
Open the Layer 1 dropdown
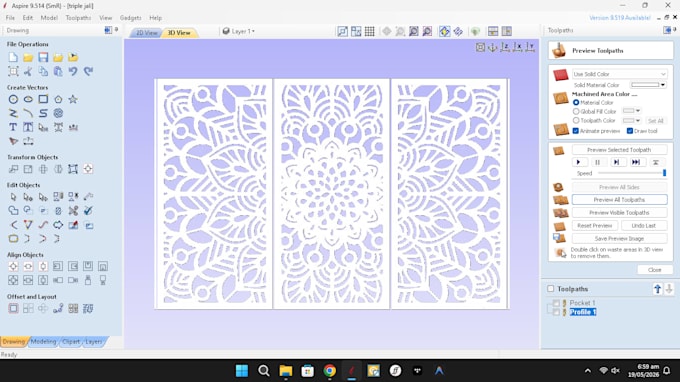coord(239,31)
